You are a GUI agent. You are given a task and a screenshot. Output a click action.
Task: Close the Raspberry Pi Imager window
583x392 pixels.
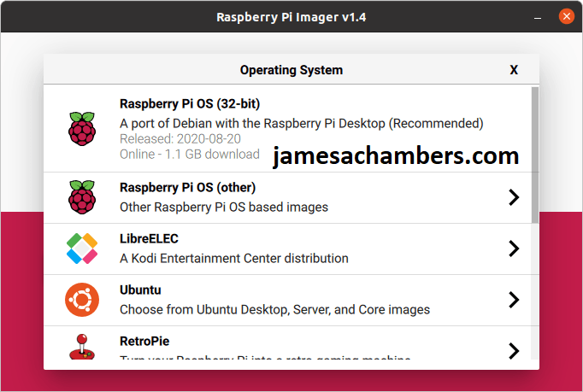[x=566, y=16]
